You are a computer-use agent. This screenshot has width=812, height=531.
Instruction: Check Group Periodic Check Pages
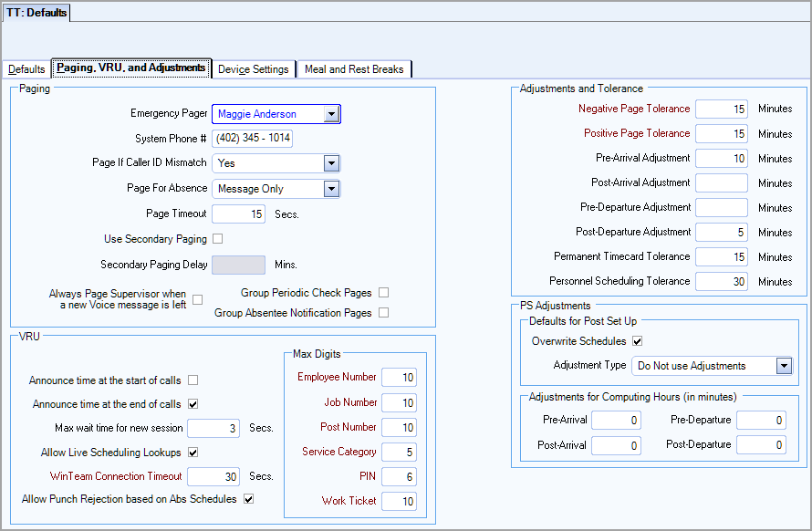point(384,292)
